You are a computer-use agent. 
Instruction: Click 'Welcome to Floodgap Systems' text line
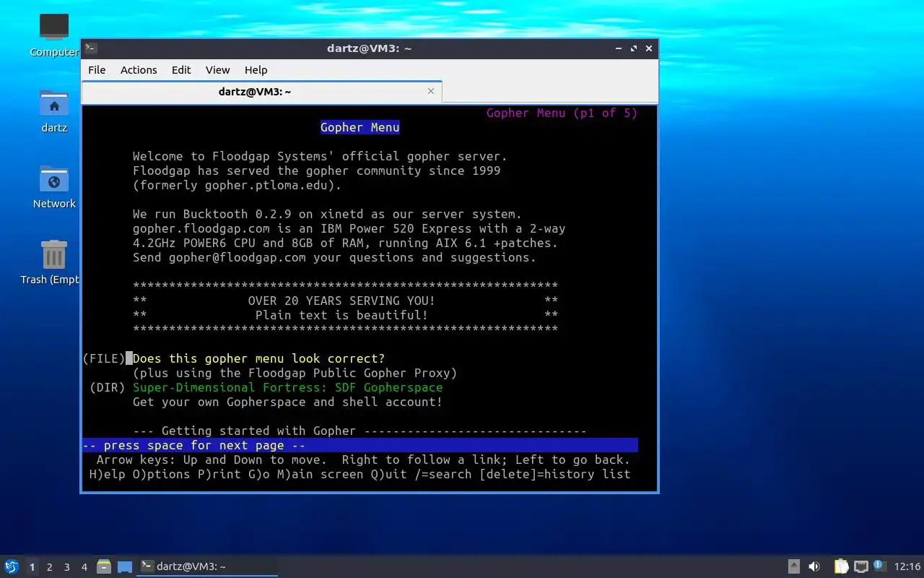320,156
